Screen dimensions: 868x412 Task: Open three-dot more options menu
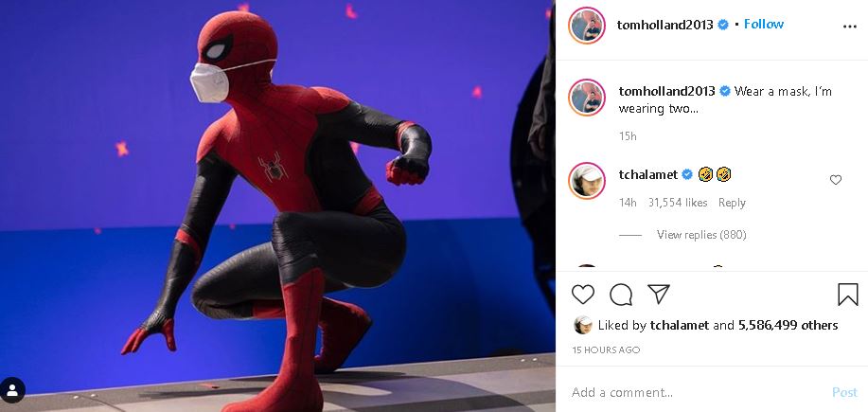pyautogui.click(x=850, y=27)
